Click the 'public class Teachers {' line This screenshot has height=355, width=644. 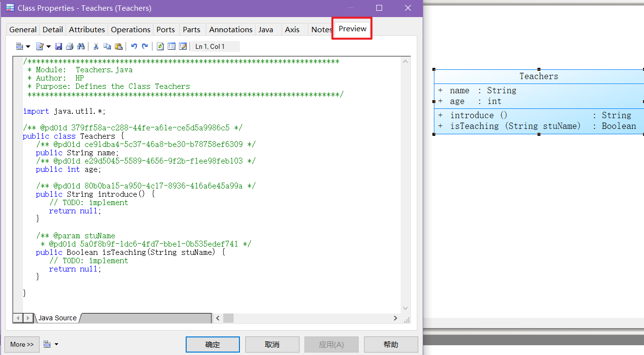tap(74, 136)
